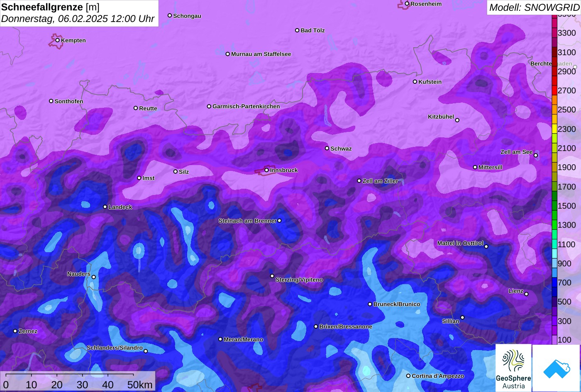Click the Silz town label
The image size is (581, 392).
184,172
